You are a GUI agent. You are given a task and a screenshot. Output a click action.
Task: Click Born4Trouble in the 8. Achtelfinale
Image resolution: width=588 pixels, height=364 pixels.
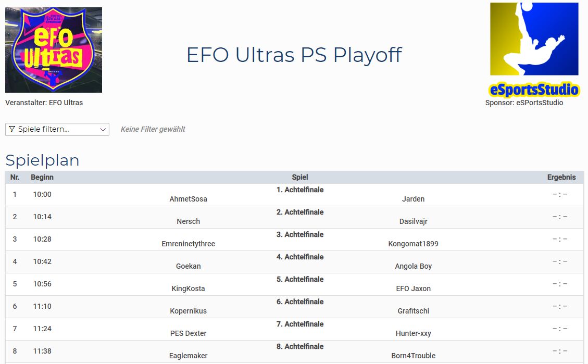(413, 356)
